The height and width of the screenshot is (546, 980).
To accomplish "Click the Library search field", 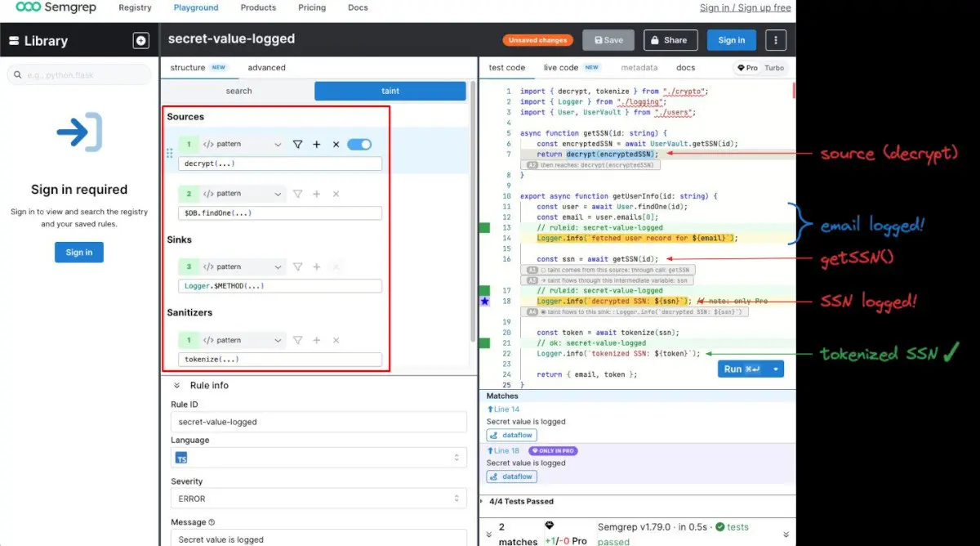I will (79, 75).
